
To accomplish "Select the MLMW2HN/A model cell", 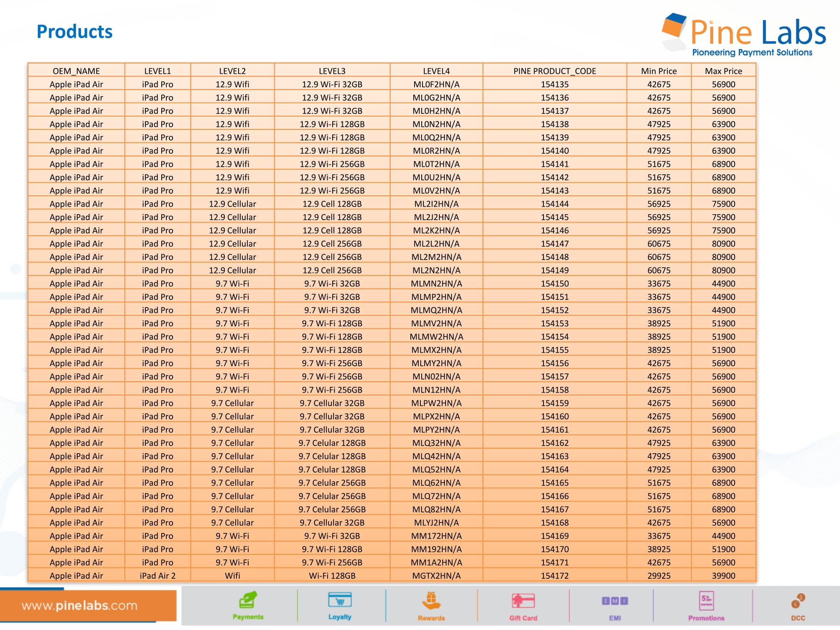I will click(436, 337).
